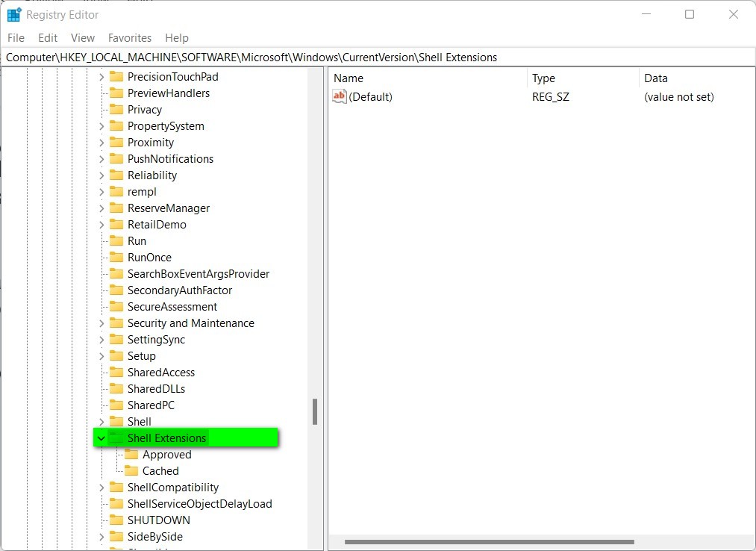
Task: Click the Run folder icon
Action: click(x=116, y=240)
